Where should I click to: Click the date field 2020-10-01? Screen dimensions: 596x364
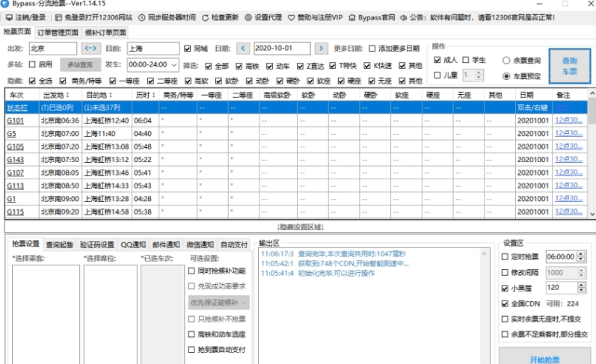(282, 49)
